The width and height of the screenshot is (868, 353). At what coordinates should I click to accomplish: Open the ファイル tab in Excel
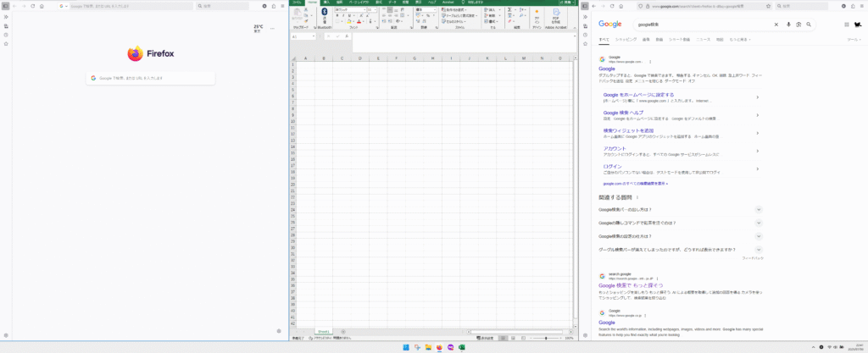coord(298,3)
